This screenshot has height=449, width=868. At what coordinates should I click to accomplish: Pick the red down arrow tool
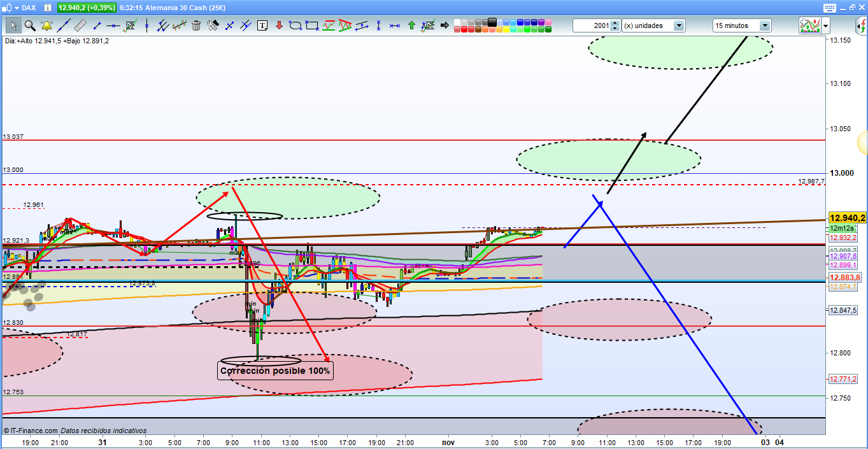pyautogui.click(x=279, y=25)
